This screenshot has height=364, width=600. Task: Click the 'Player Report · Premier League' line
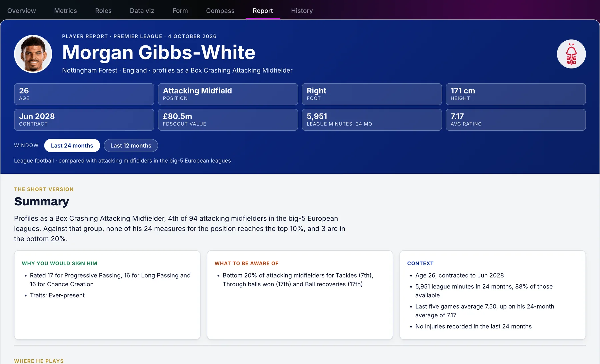tap(139, 36)
